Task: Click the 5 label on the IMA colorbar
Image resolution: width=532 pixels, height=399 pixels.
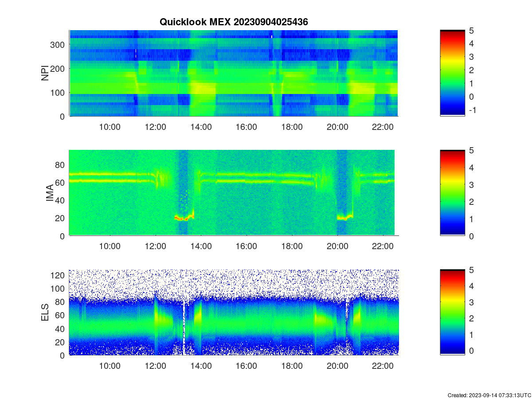Action: [471, 150]
